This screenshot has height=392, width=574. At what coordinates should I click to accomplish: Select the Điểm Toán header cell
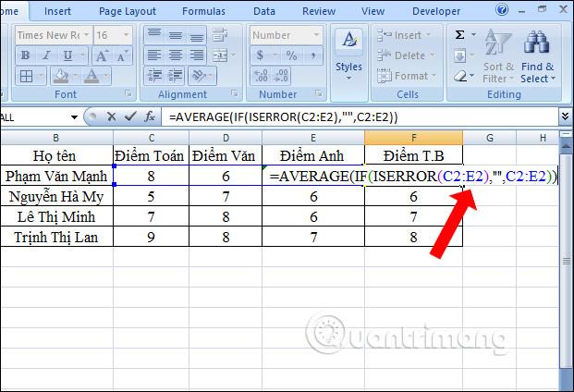coord(152,155)
